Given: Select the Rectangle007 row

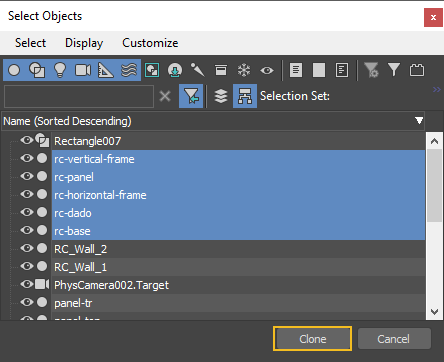Looking at the screenshot, I should click(238, 141).
